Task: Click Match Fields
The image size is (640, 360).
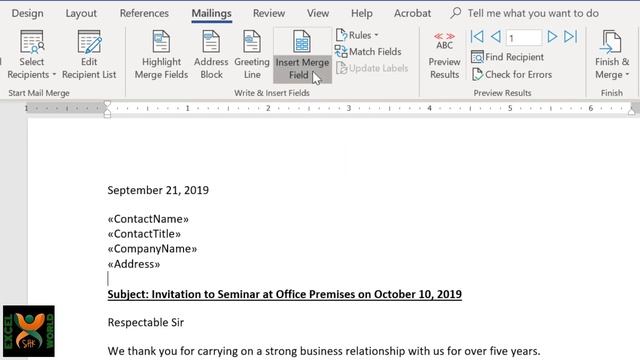Action: [368, 51]
